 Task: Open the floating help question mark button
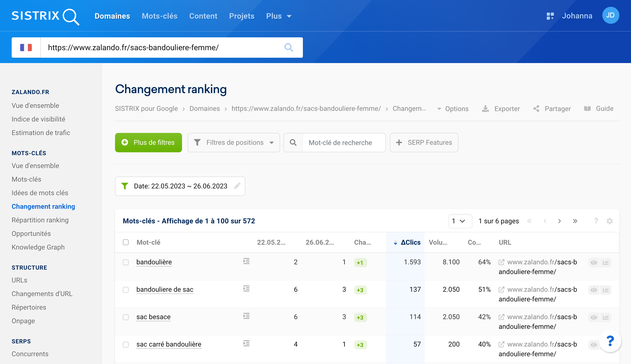pyautogui.click(x=610, y=341)
